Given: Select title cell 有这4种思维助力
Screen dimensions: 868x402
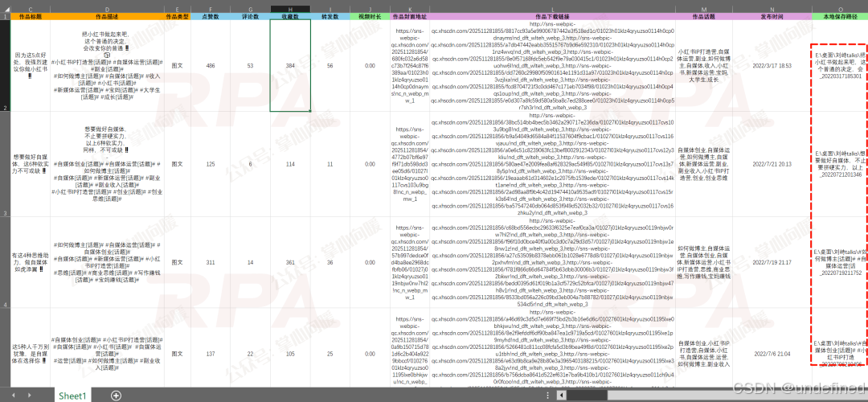Looking at the screenshot, I should point(30,262).
